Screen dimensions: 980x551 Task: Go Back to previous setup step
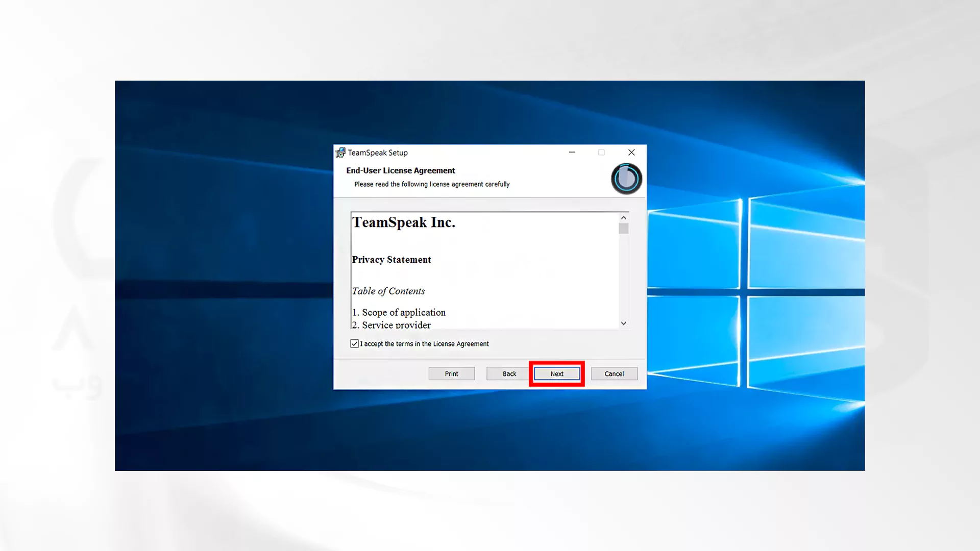[509, 374]
